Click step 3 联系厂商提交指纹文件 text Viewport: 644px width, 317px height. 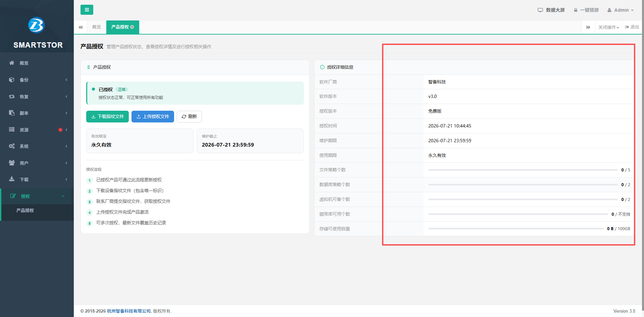point(133,201)
